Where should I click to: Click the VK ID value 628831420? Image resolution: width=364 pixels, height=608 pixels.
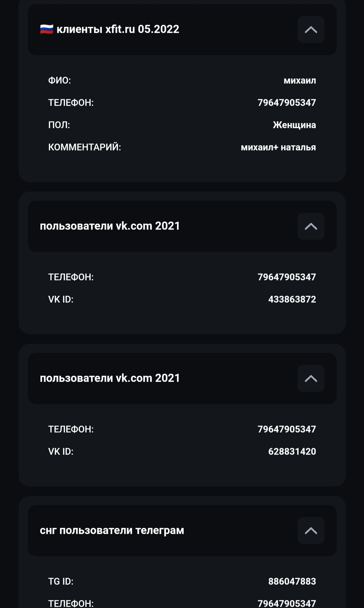[x=292, y=452]
